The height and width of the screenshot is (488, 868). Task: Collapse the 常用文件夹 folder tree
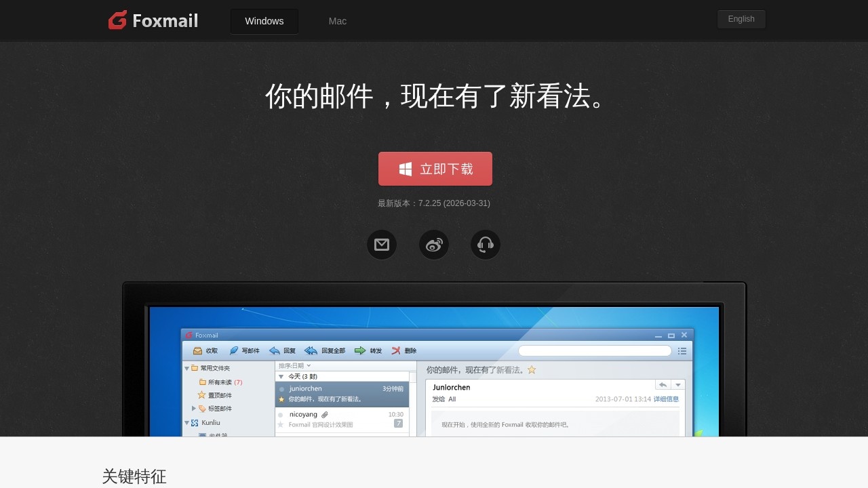187,368
